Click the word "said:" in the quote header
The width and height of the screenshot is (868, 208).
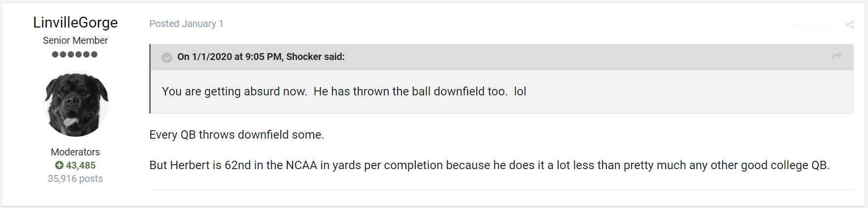tap(334, 57)
